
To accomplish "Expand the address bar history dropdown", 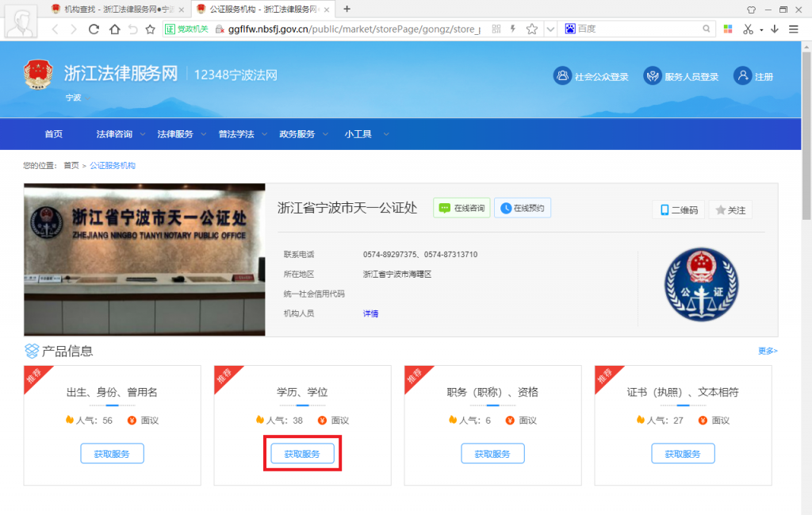I will point(550,29).
